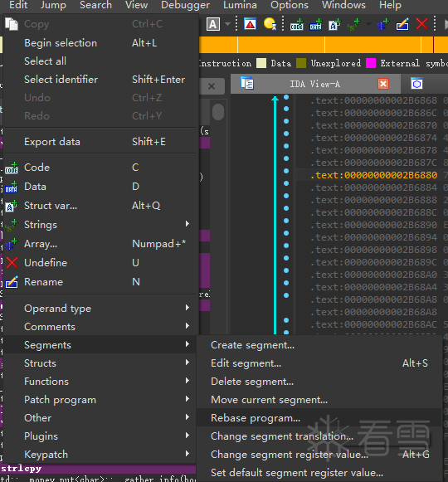This screenshot has height=482, width=448.
Task: Expand the Plugins submenu
Action: point(100,436)
